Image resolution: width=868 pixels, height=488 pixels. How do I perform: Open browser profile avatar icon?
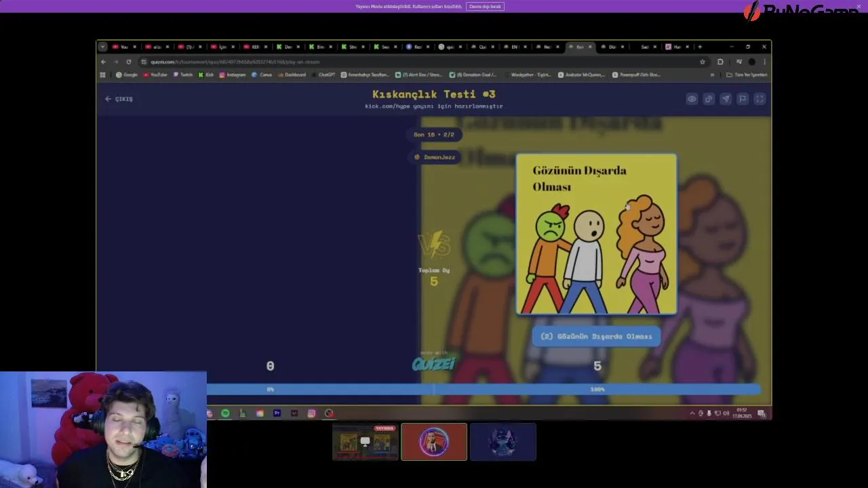pyautogui.click(x=752, y=62)
